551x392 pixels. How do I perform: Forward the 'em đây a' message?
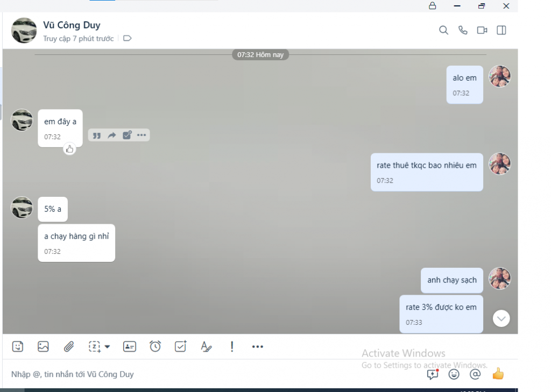[112, 136]
